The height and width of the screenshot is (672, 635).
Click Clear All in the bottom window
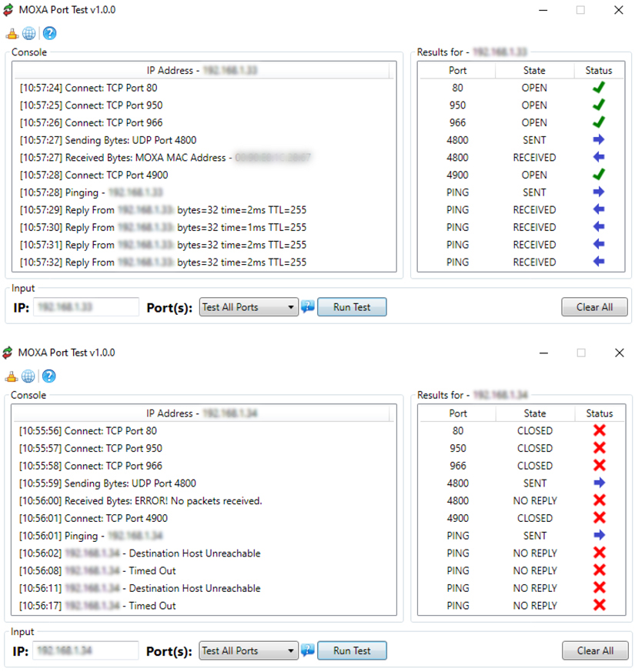[x=595, y=650]
